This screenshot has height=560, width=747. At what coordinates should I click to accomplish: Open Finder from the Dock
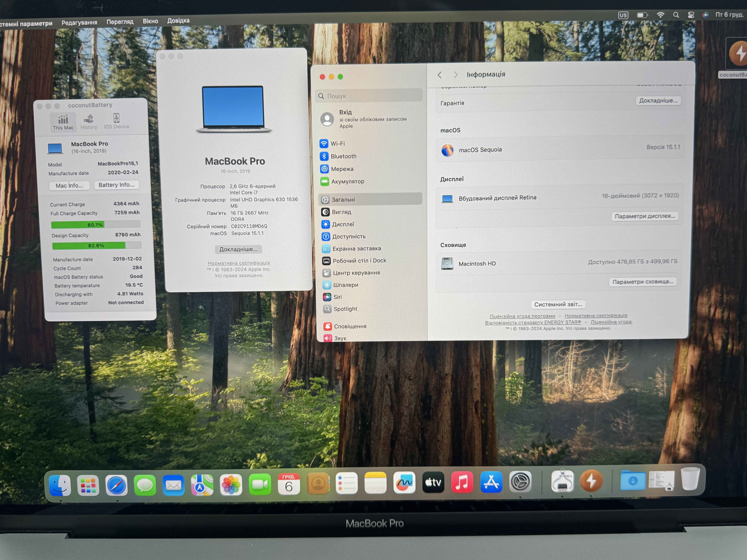tap(60, 486)
